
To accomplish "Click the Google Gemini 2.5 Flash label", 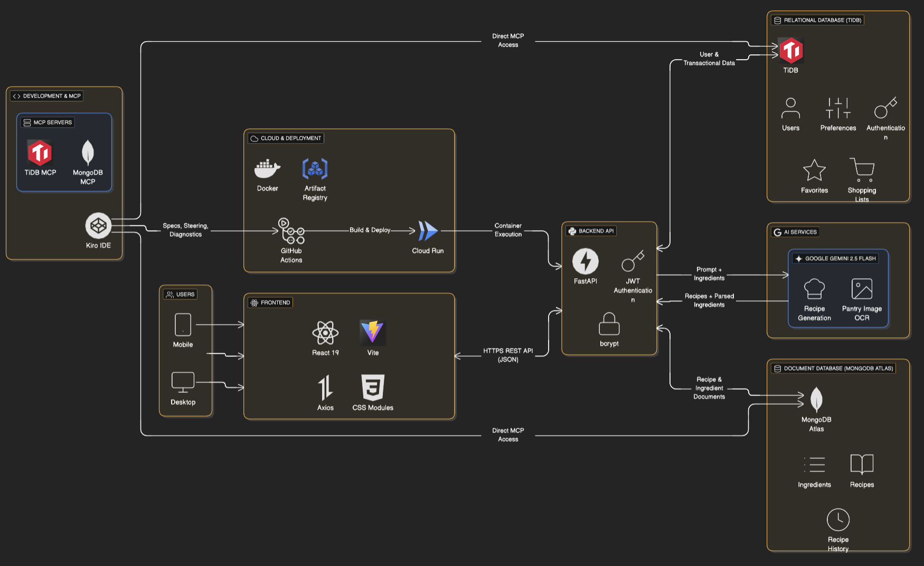I will pyautogui.click(x=836, y=258).
